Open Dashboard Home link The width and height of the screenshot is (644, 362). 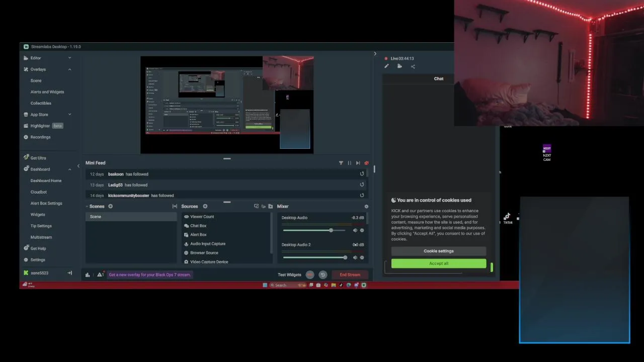(x=46, y=180)
